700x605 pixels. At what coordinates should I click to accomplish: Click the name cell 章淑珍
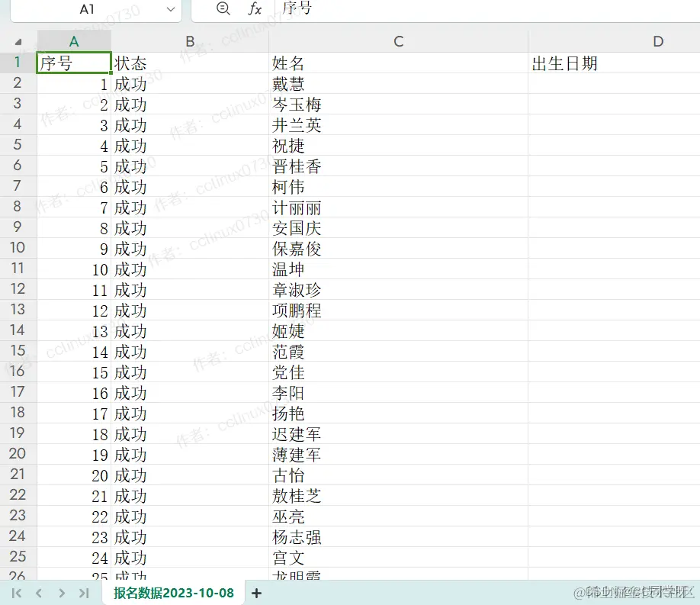(x=398, y=290)
